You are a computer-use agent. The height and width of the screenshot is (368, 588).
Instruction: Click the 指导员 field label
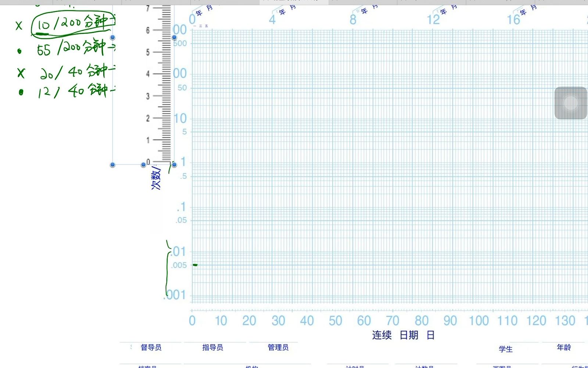212,347
